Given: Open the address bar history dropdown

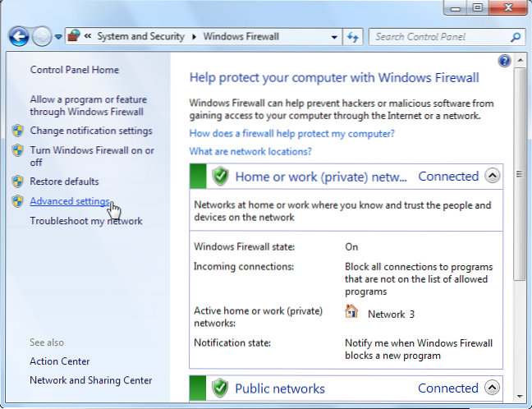Looking at the screenshot, I should pos(334,37).
